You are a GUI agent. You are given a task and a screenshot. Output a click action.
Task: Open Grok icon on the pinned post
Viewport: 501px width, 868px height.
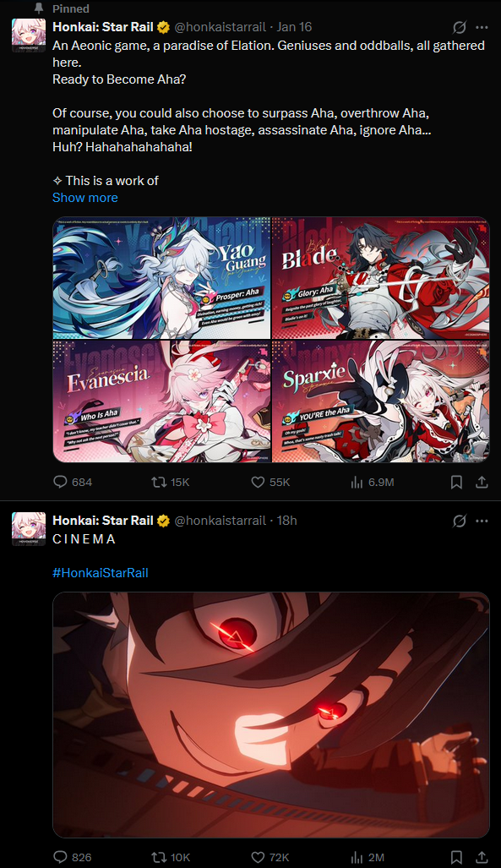[x=459, y=27]
